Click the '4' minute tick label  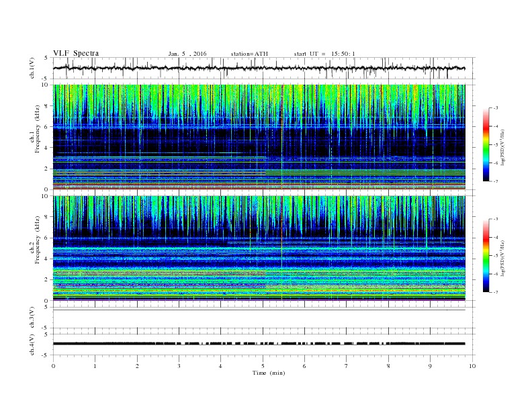pyautogui.click(x=220, y=366)
